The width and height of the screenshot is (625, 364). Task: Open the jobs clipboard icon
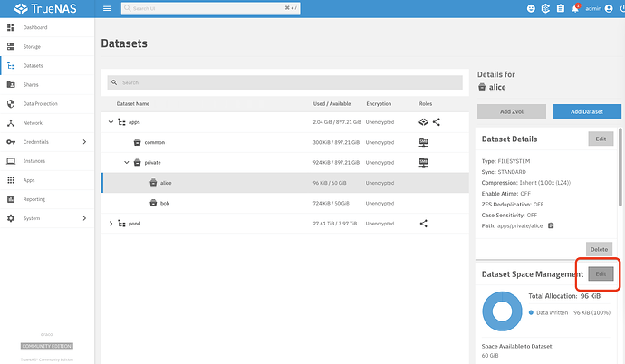click(x=561, y=8)
